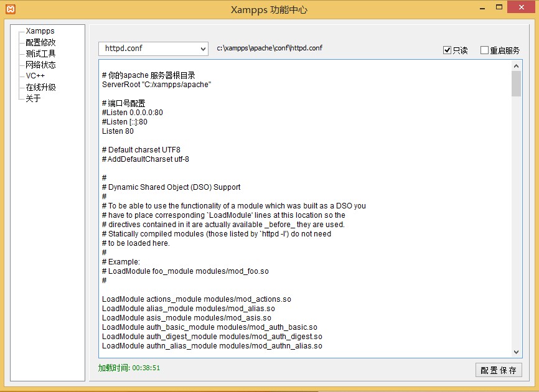The width and height of the screenshot is (539, 392).
Task: Open 测试工具 in the sidebar tree
Action: pos(40,54)
